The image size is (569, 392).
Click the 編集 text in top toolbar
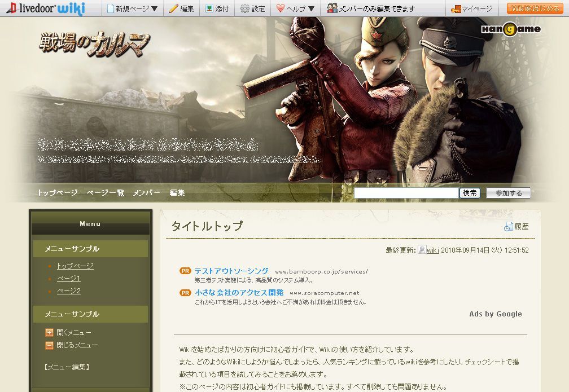click(x=187, y=8)
